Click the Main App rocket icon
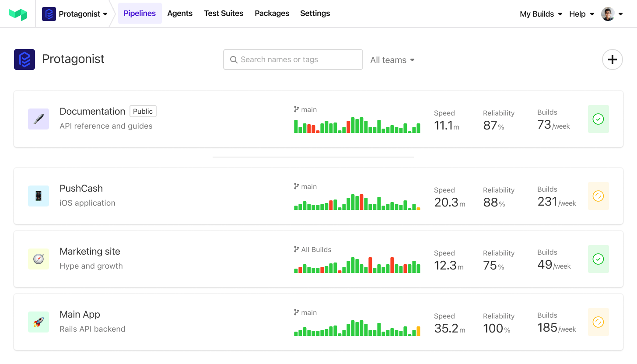This screenshot has height=364, width=637. click(x=38, y=322)
